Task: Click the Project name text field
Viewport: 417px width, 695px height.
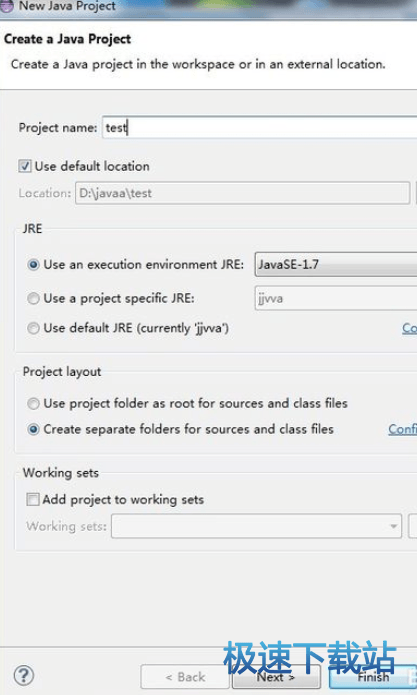Action: pyautogui.click(x=260, y=128)
